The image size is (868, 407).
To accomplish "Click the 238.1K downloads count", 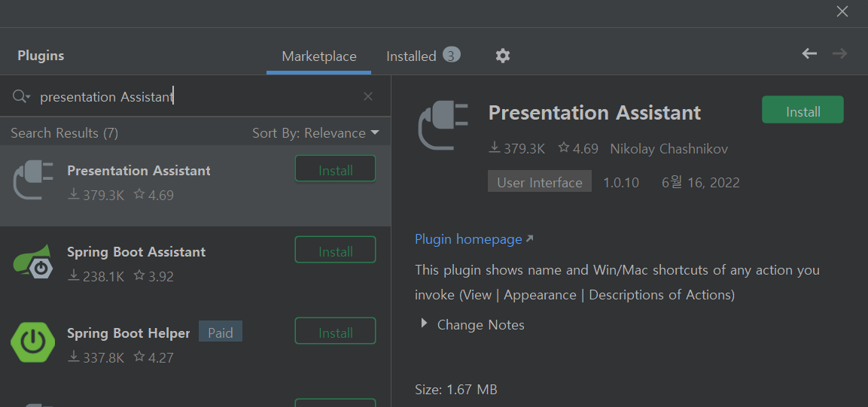I will tap(96, 276).
